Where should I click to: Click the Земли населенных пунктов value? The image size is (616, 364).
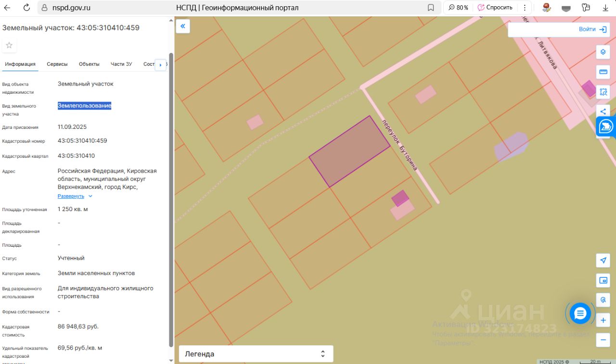click(x=96, y=273)
